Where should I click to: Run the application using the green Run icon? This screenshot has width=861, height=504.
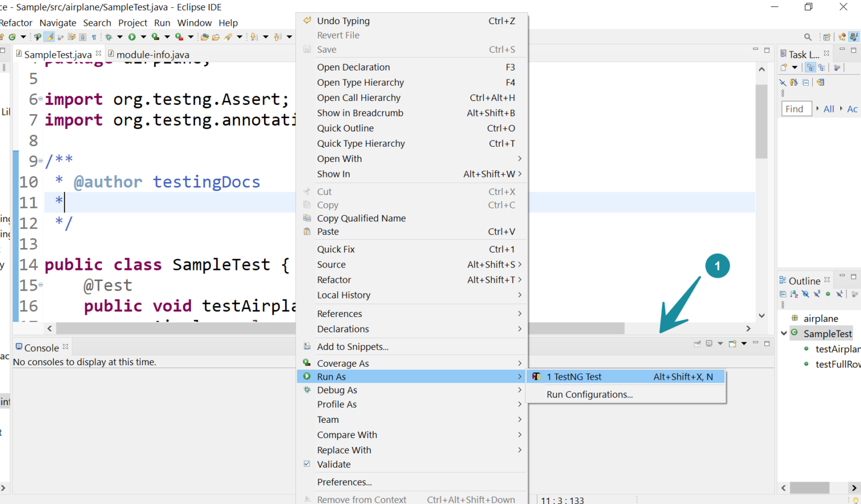132,36
